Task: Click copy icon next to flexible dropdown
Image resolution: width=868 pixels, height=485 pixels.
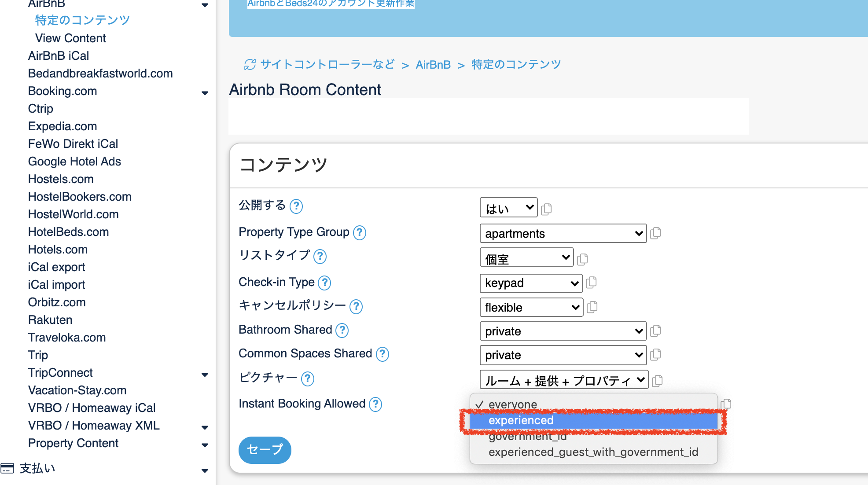Action: [x=592, y=307]
